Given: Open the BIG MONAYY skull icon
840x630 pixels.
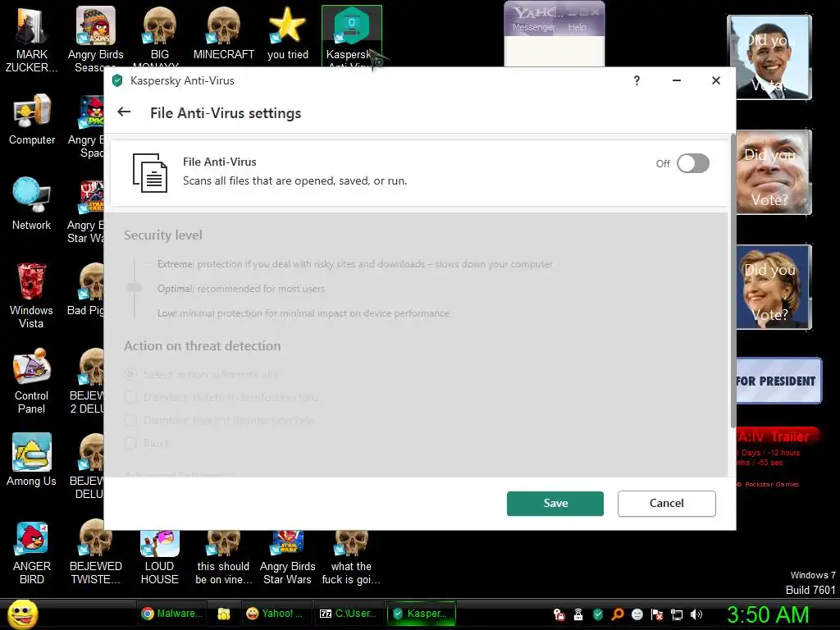Looking at the screenshot, I should pyautogui.click(x=160, y=36).
